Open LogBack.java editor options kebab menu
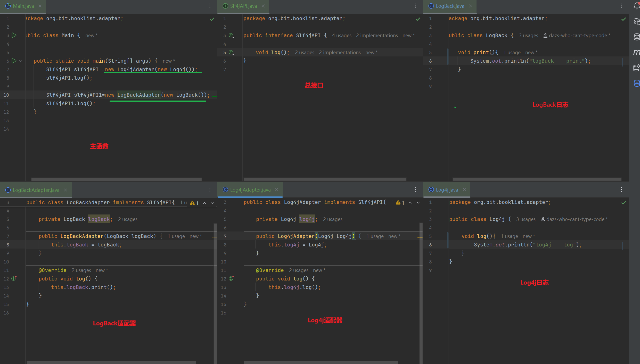This screenshot has height=364, width=640. point(621,6)
